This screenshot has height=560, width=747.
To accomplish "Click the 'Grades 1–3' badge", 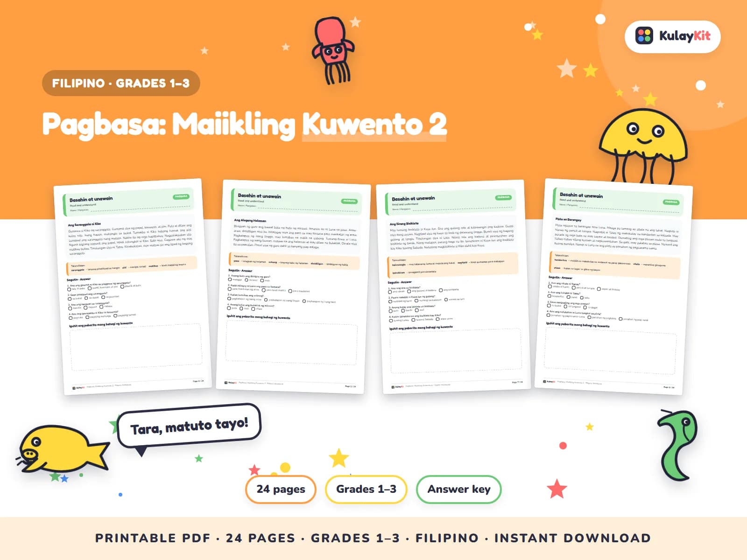I will pos(366,489).
